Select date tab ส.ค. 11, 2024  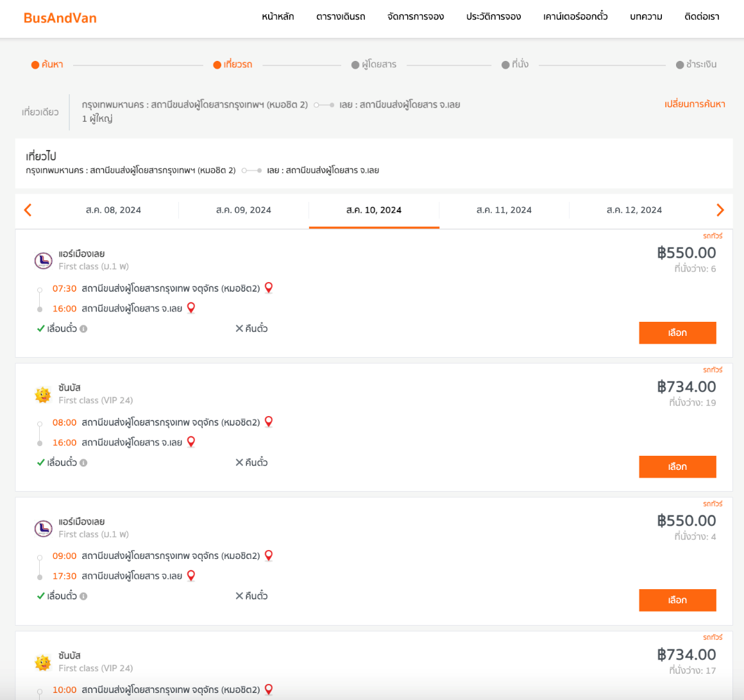504,210
